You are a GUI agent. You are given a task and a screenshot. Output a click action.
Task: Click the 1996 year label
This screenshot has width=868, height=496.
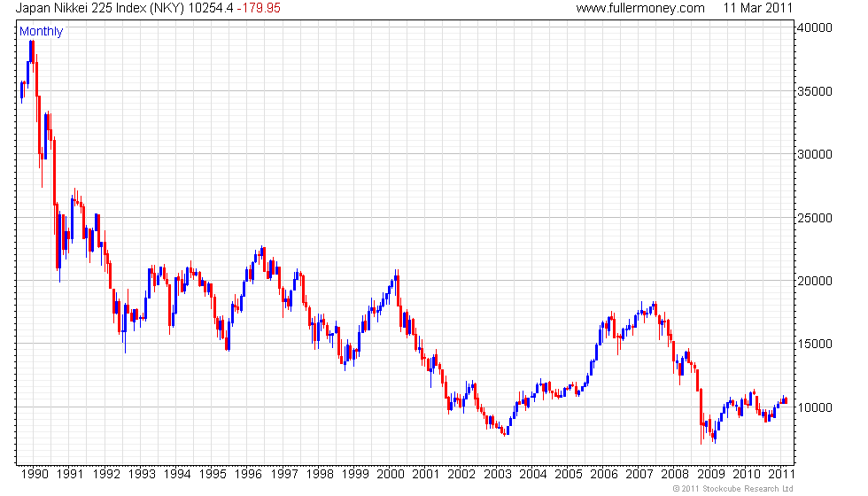tap(248, 474)
